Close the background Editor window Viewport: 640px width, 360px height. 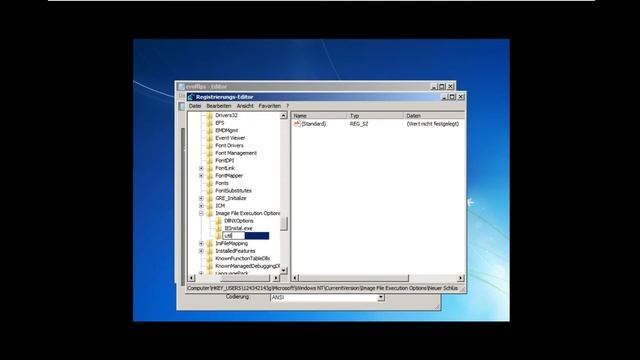tap(451, 87)
